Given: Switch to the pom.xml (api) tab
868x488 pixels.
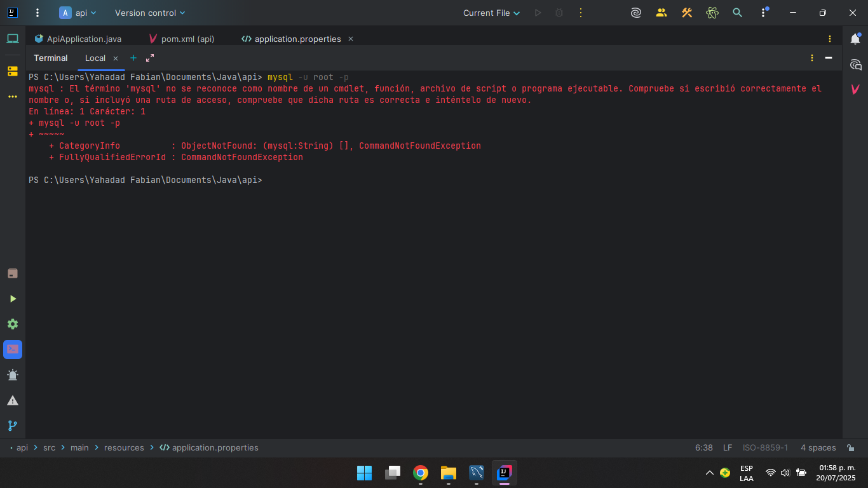Looking at the screenshot, I should coord(181,39).
